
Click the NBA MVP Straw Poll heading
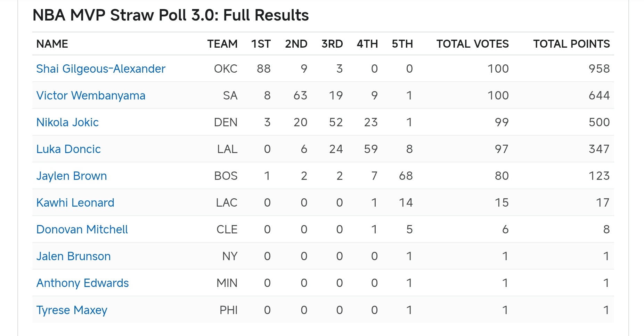point(171,15)
